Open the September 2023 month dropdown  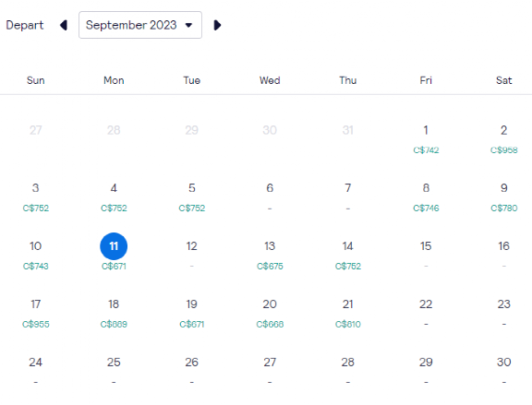140,25
